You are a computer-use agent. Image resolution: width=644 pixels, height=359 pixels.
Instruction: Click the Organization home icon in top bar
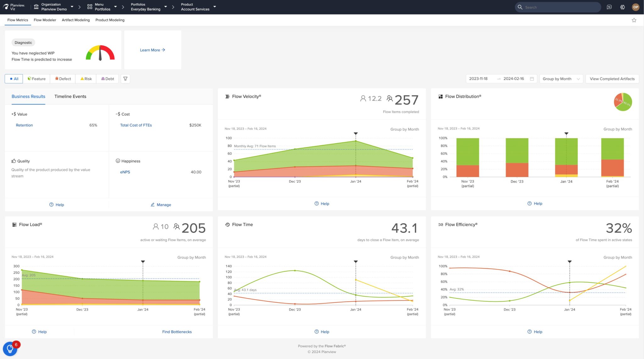[36, 6]
